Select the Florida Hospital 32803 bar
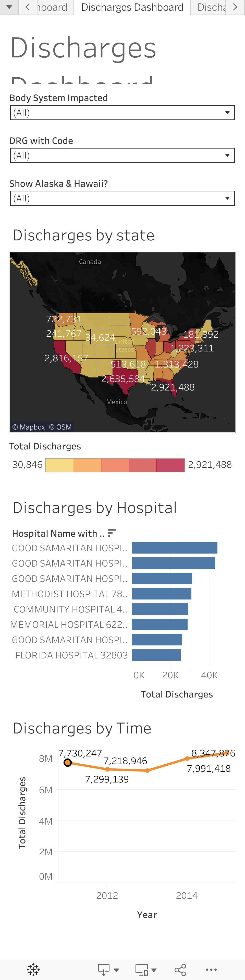The height and width of the screenshot is (980, 245). 156,655
